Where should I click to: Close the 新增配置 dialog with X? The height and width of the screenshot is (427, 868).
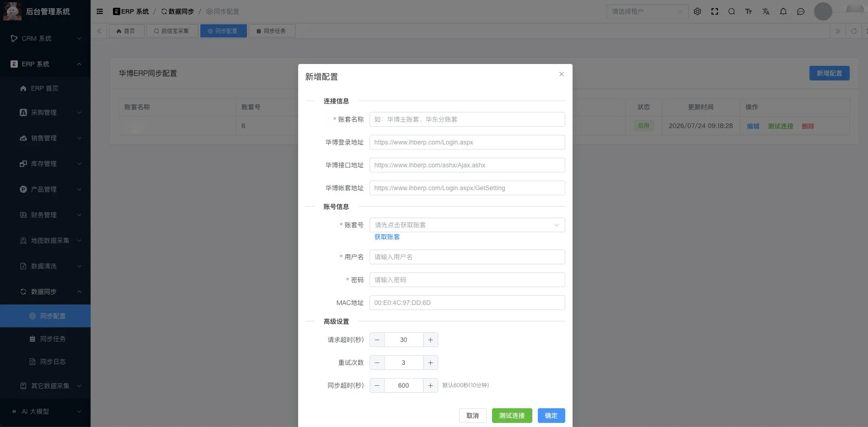(x=562, y=74)
